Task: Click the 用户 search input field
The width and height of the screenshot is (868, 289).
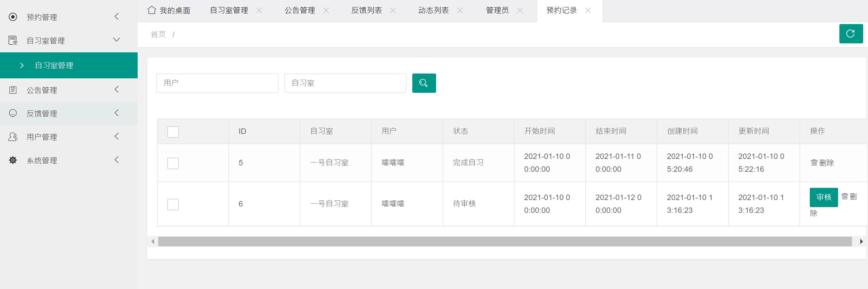Action: tap(217, 83)
